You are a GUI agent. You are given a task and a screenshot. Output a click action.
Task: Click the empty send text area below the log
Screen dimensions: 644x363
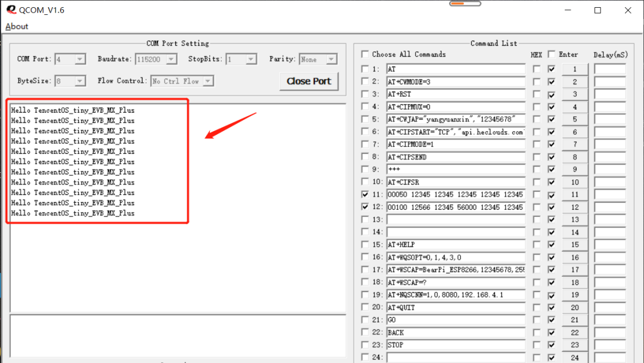pos(178,336)
